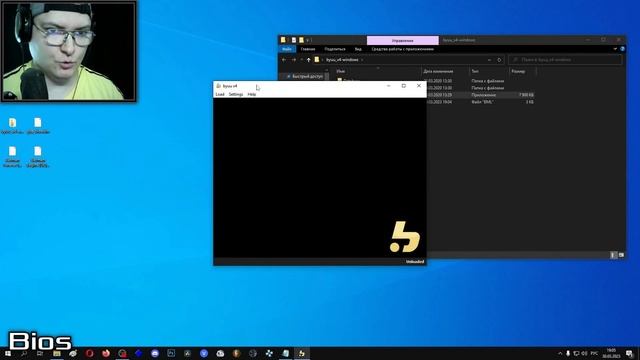Sort by the Тип column header
Viewport: 640px width, 360px height.
[475, 71]
